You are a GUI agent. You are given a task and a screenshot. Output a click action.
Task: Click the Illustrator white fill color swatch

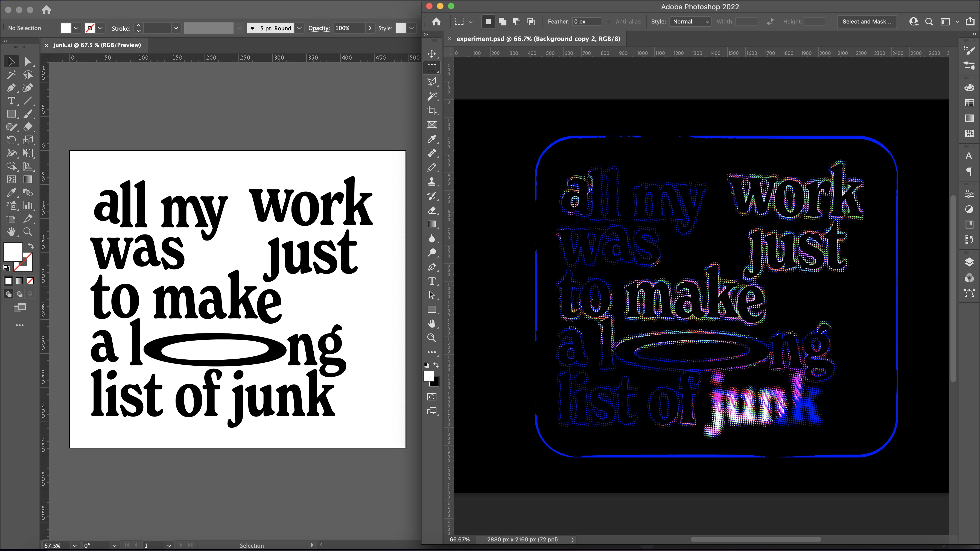[x=66, y=28]
